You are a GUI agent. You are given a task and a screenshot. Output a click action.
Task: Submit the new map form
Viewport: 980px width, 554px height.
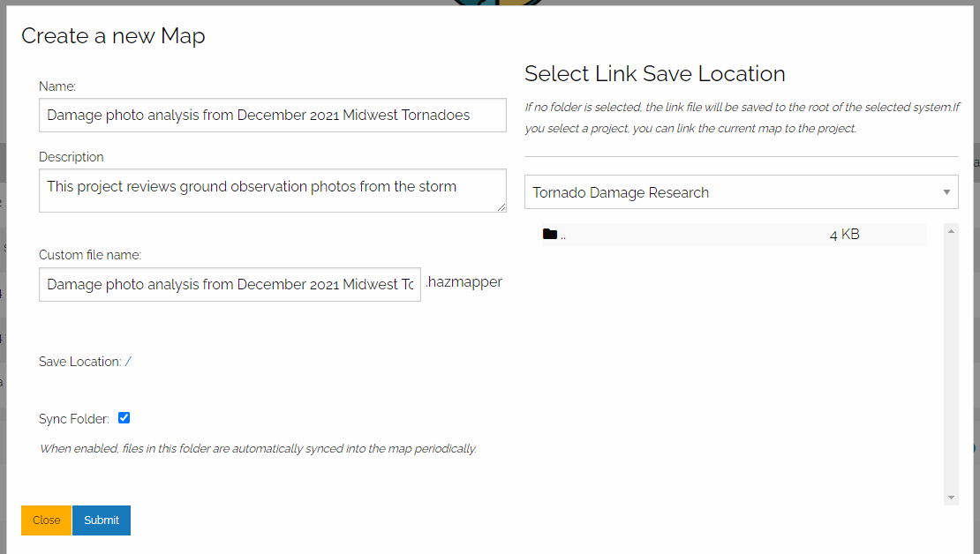102,520
